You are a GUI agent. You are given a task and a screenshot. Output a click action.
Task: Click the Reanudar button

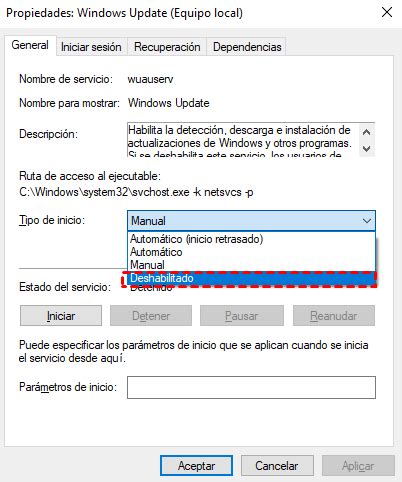(334, 316)
